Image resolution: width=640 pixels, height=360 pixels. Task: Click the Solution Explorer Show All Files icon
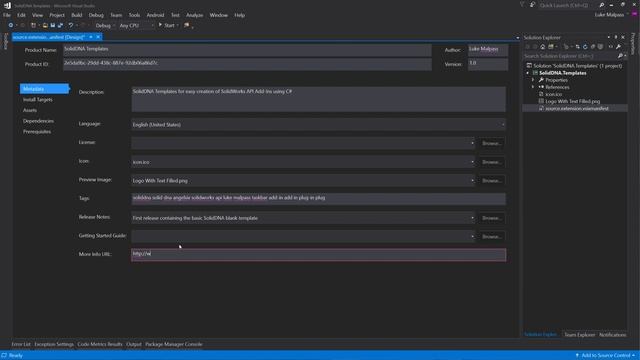600,47
